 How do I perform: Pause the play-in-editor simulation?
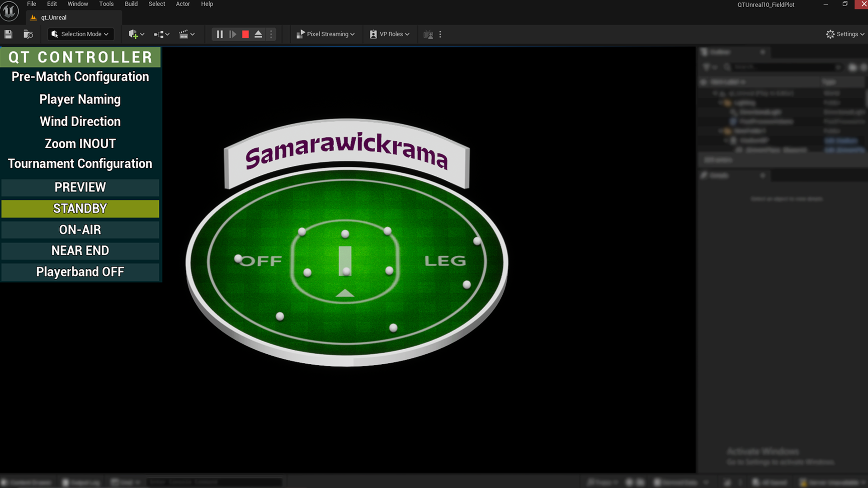219,34
